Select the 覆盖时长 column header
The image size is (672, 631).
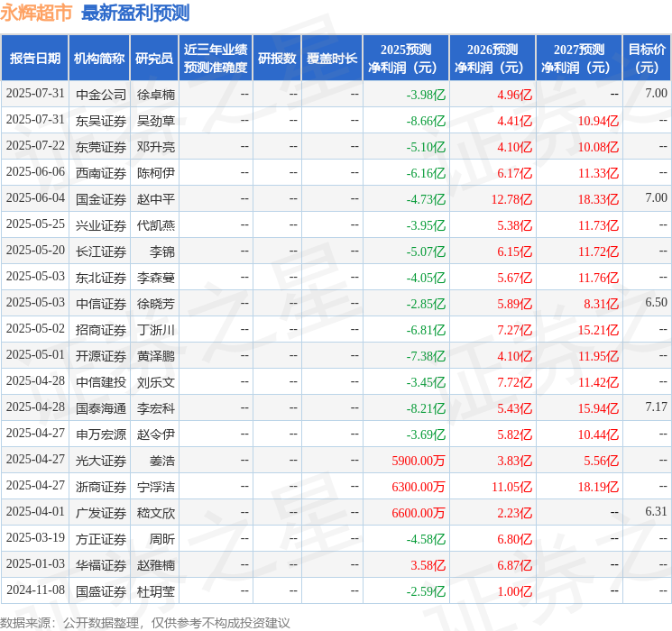tap(331, 58)
